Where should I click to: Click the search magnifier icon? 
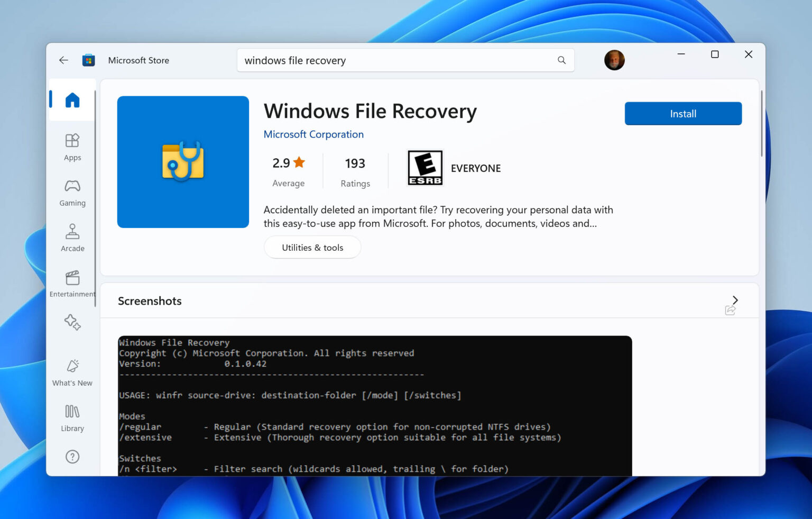561,60
